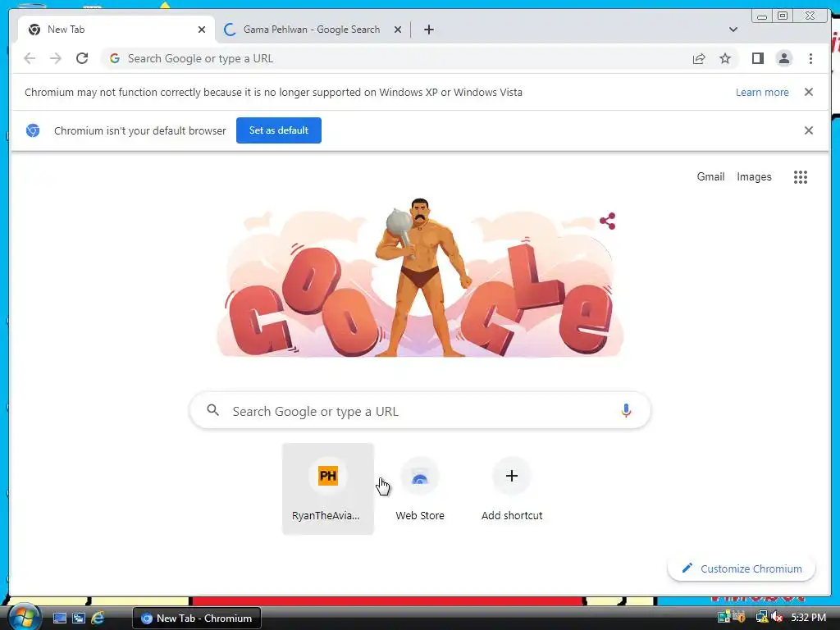Add a new shortcut
This screenshot has width=840, height=630.
512,489
